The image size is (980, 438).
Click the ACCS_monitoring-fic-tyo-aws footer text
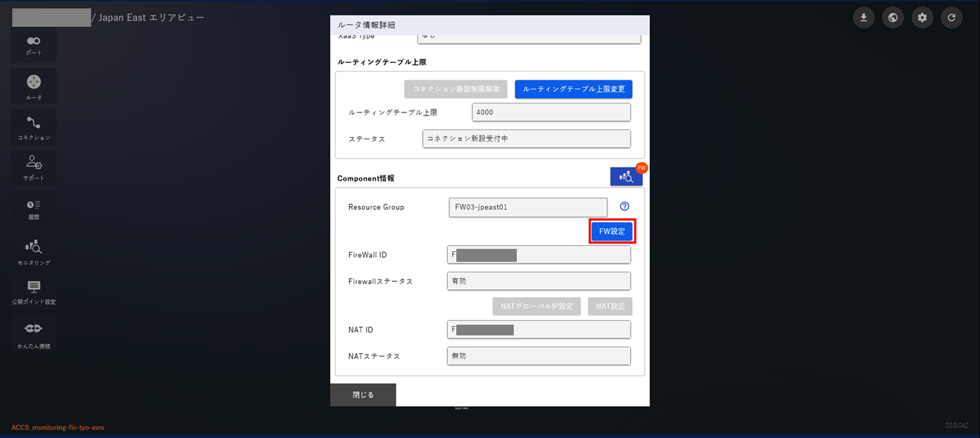[x=57, y=427]
